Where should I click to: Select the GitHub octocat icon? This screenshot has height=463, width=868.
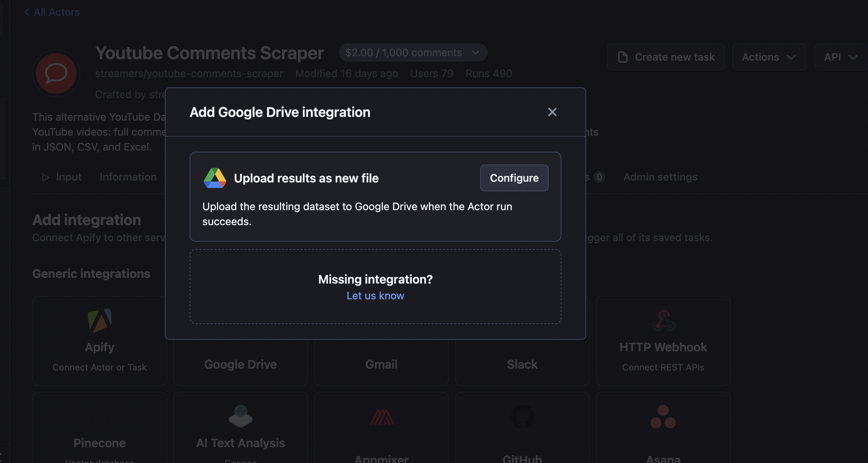(522, 417)
